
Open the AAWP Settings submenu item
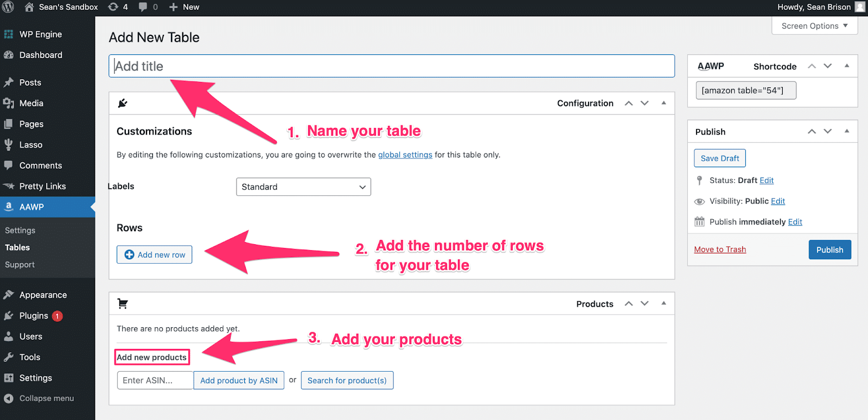click(20, 230)
